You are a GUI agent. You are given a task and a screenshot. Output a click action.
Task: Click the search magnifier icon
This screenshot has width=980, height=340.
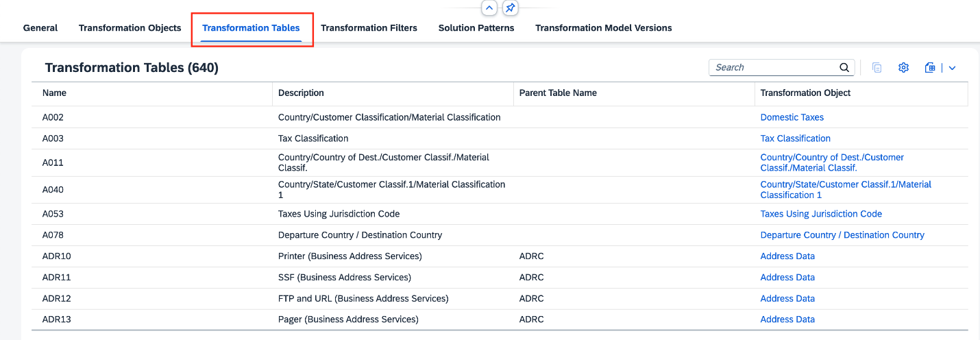pos(844,67)
